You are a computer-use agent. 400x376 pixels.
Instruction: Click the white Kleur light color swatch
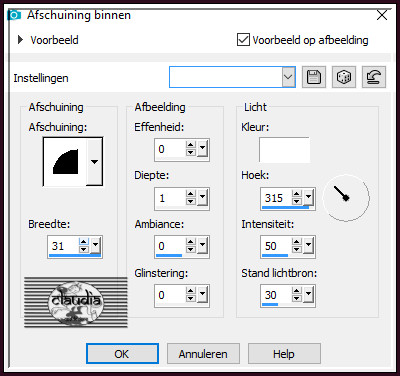point(284,150)
